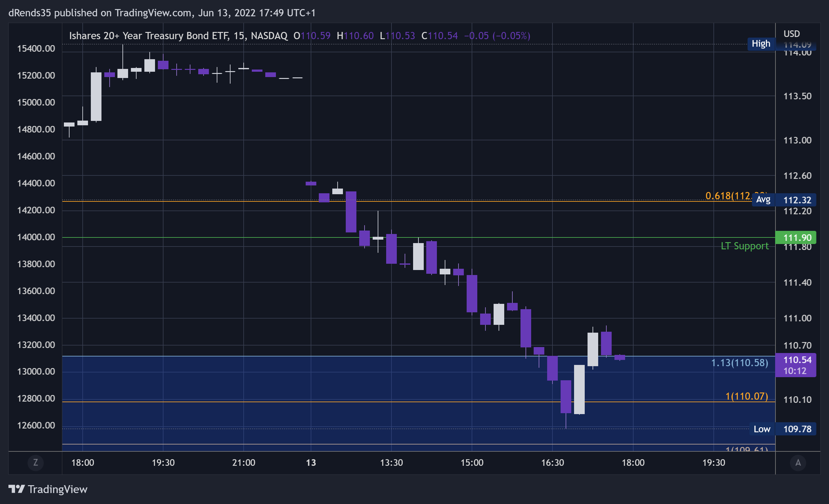Viewport: 829px width, 504px height.
Task: Click the current price 110.54 tag
Action: pyautogui.click(x=796, y=365)
